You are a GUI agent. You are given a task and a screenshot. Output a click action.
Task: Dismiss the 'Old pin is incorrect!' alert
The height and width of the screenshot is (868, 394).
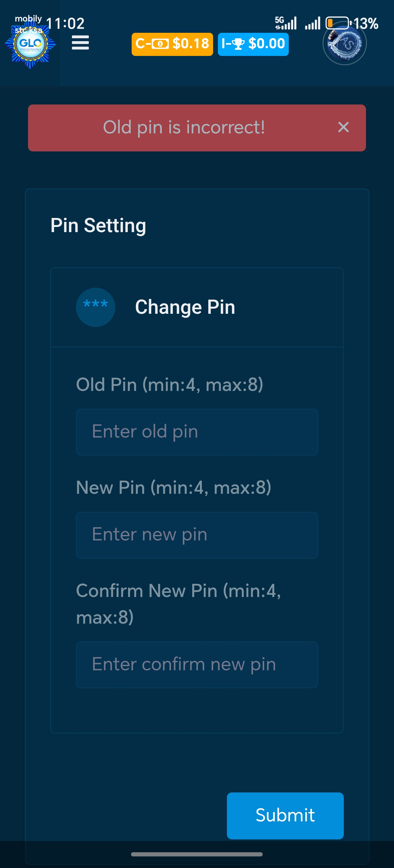point(343,127)
